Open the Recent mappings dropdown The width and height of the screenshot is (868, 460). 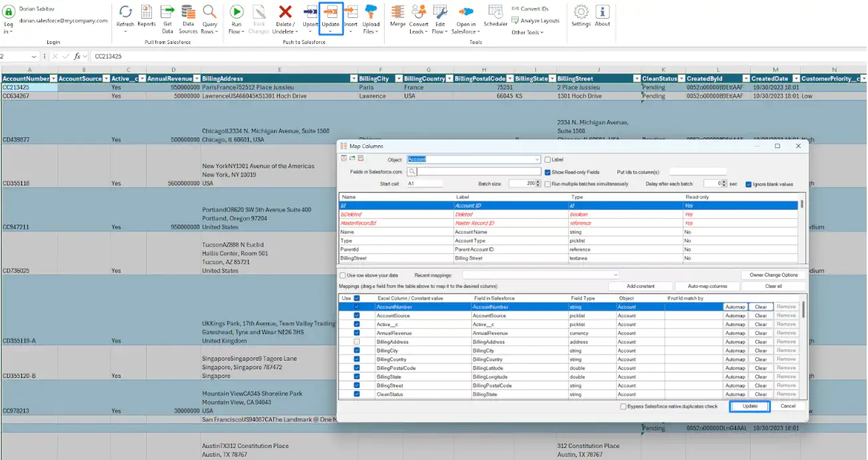615,275
